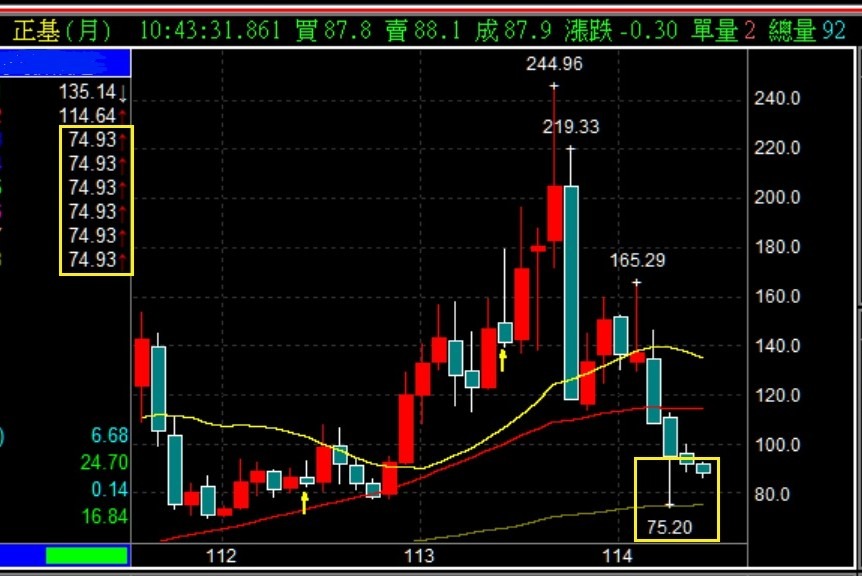Image resolution: width=862 pixels, height=576 pixels.
Task: Click the tall teal candlestick below 219.33
Action: coord(571,292)
